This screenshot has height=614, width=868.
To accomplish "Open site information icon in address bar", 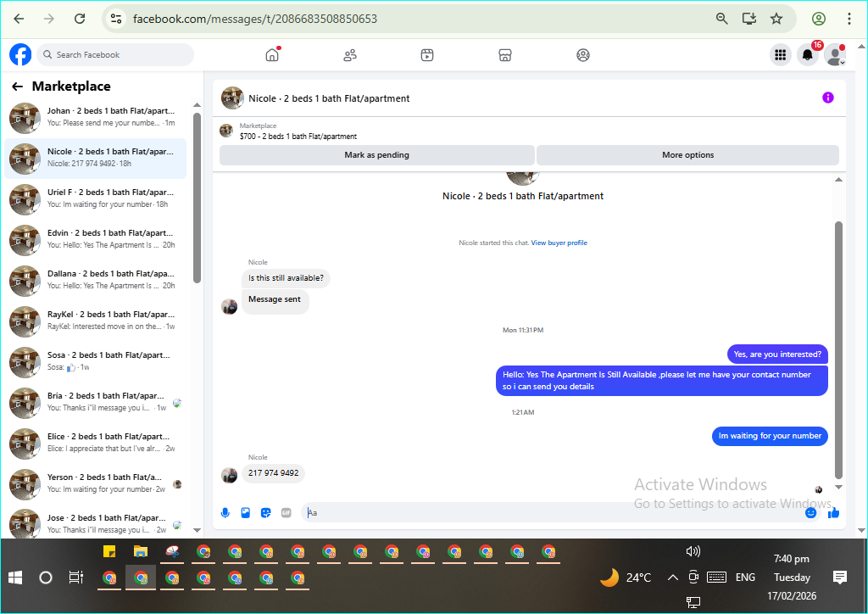I will (x=116, y=19).
